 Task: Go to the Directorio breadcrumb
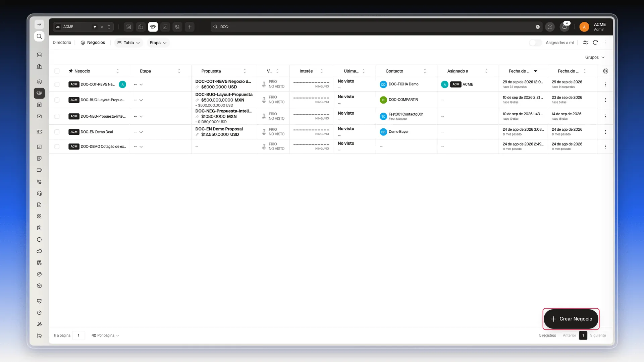pyautogui.click(x=62, y=43)
